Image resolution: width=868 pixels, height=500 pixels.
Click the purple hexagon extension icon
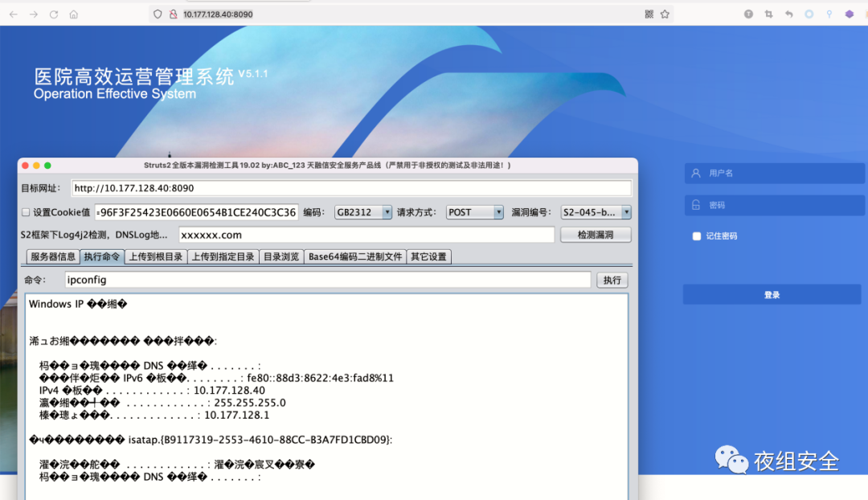pyautogui.click(x=850, y=14)
